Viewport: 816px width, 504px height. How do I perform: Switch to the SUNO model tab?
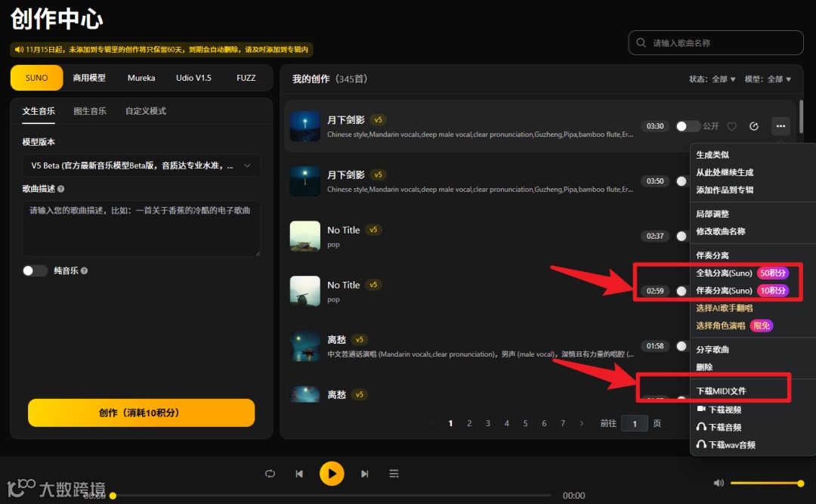(x=36, y=78)
